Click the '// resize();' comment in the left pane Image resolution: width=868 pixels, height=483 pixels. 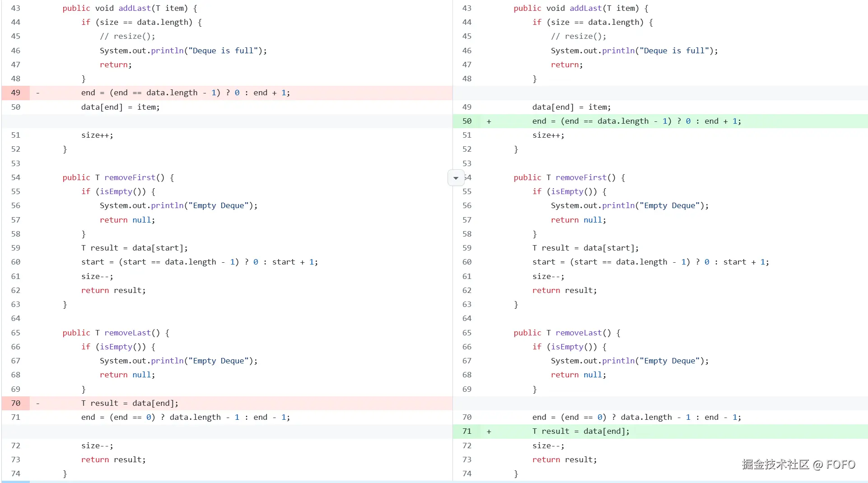(127, 37)
